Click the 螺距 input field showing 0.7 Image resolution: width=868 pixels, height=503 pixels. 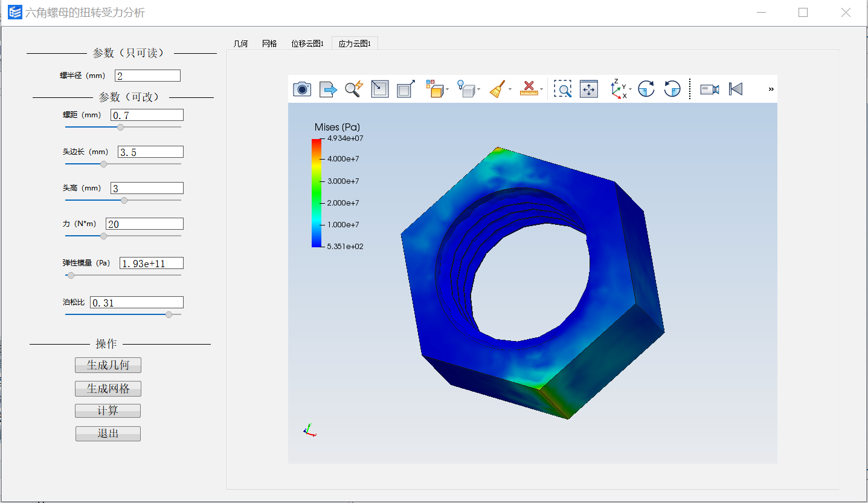click(x=147, y=115)
